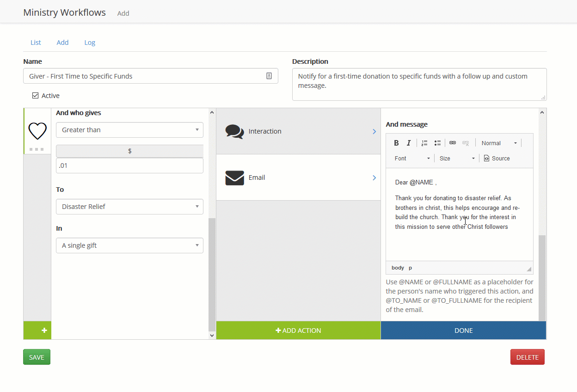Switch to the List tab

[x=36, y=43]
